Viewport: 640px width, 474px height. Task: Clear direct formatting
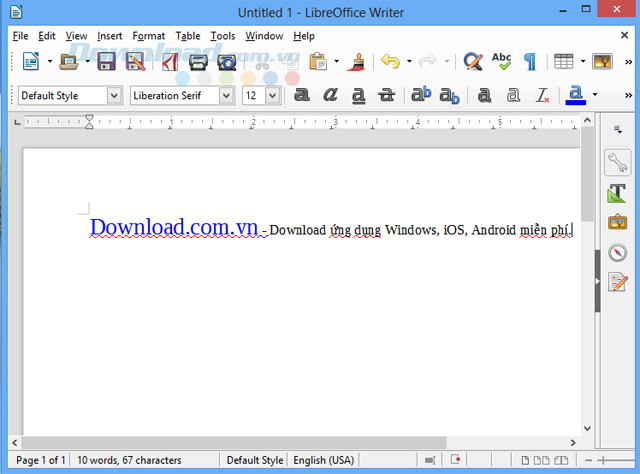542,95
